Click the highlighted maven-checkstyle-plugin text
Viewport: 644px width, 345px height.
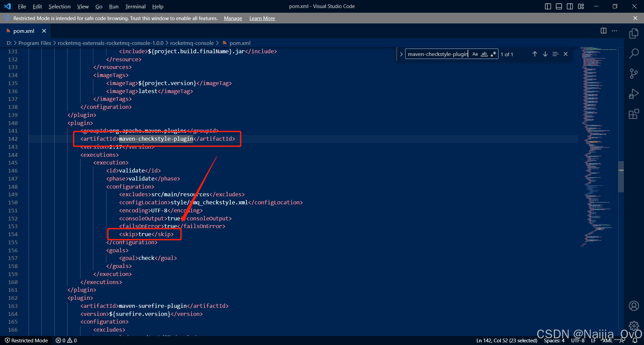pos(156,139)
